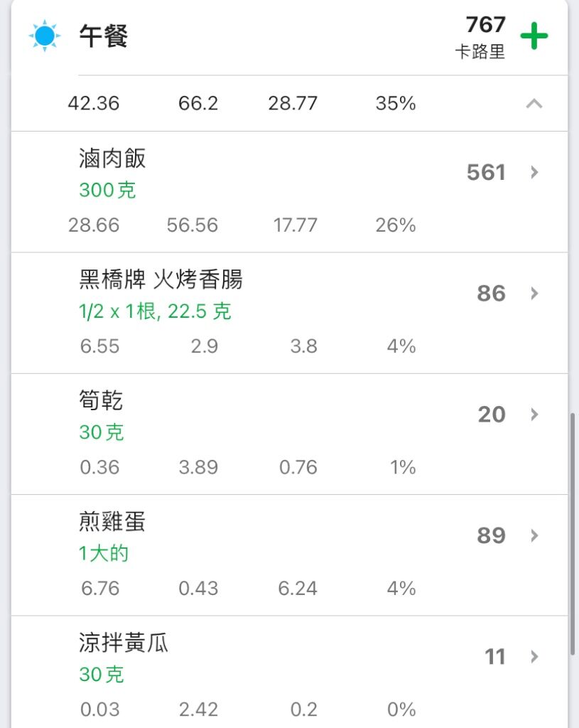Tap the 300 克 serving size
This screenshot has width=579, height=728.
click(107, 190)
